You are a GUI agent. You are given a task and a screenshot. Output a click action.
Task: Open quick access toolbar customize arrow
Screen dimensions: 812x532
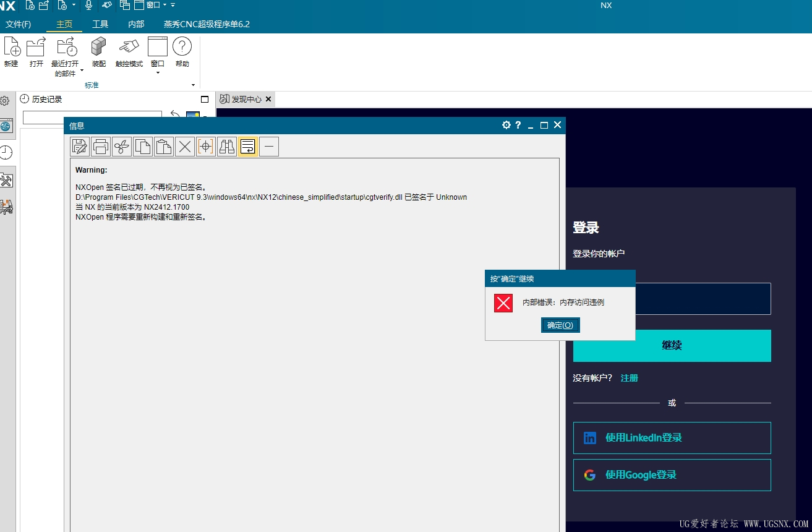click(x=173, y=5)
